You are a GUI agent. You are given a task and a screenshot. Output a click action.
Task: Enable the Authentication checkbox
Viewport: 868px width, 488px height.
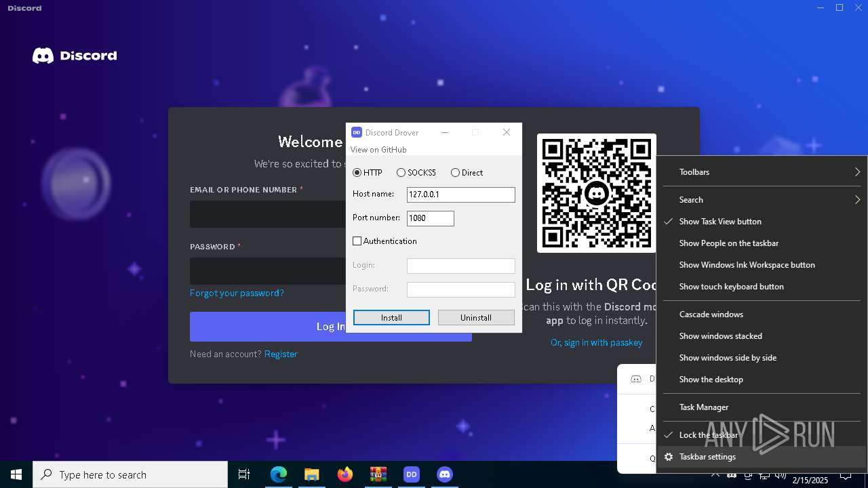(x=384, y=241)
